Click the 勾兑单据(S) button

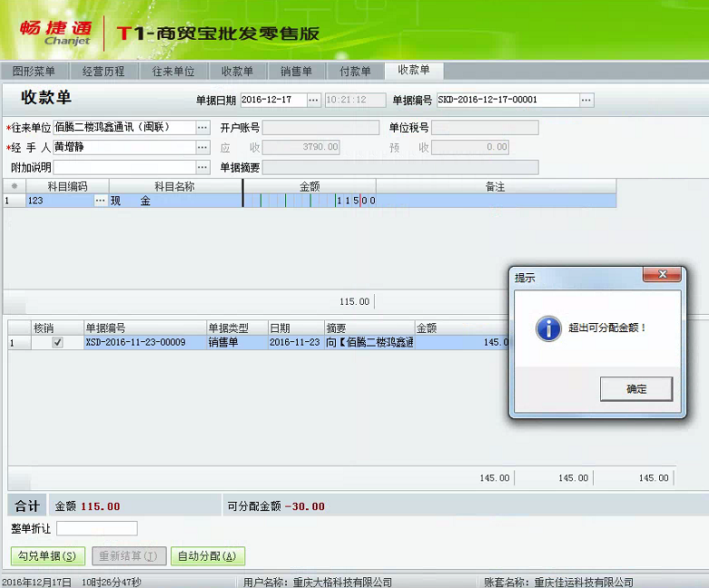click(47, 556)
